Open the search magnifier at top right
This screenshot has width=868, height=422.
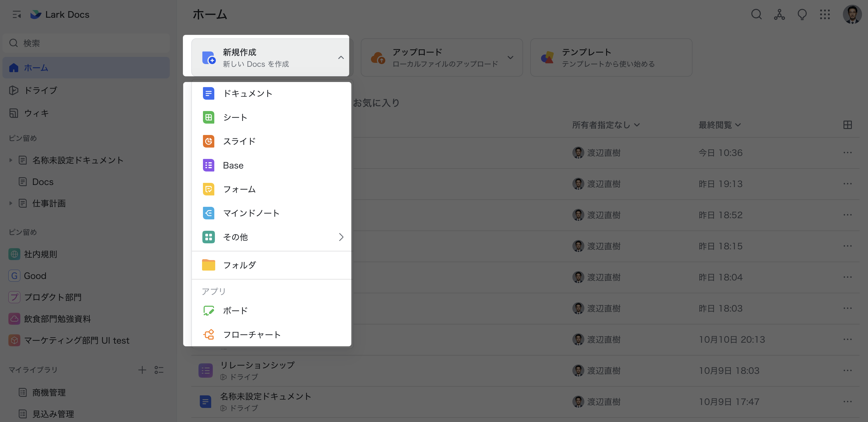[x=757, y=14]
